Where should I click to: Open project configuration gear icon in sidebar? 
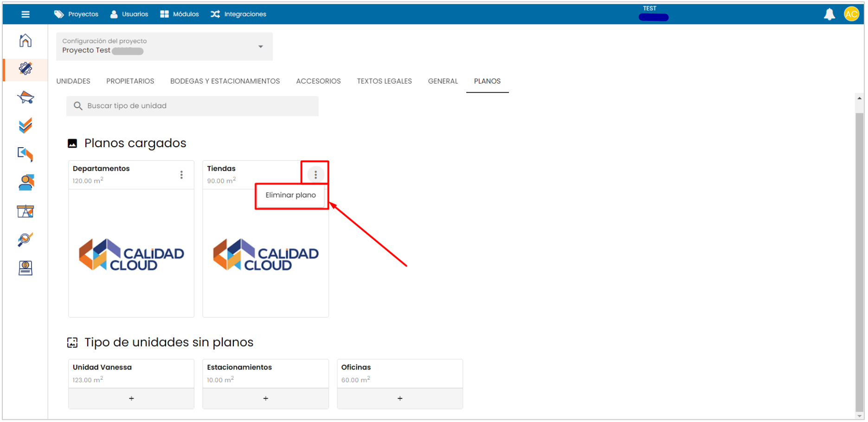click(26, 69)
